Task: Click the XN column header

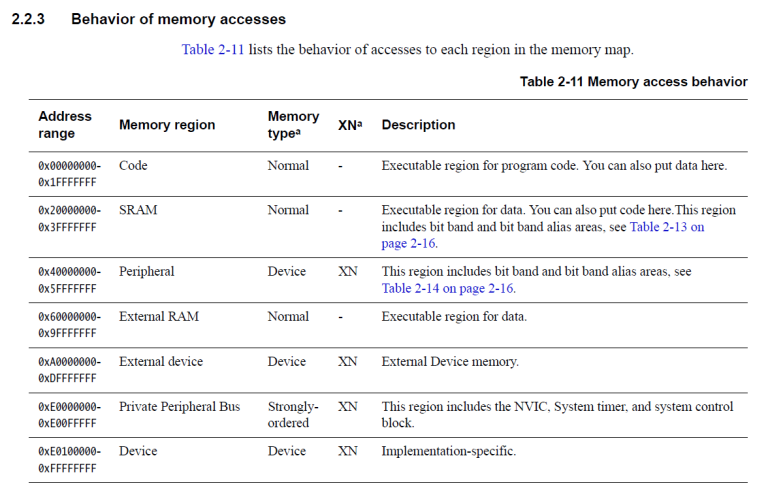Action: tap(350, 125)
